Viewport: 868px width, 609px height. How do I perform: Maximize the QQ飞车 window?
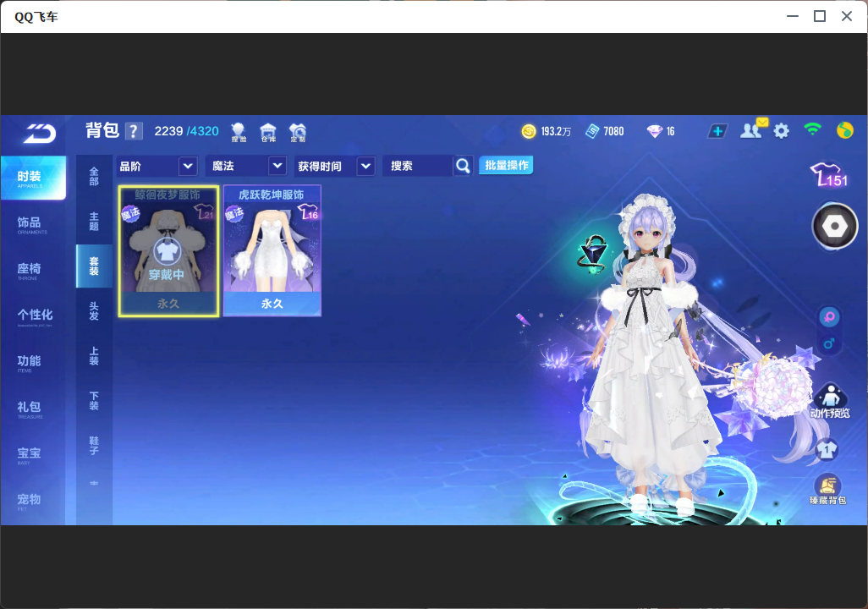point(820,16)
